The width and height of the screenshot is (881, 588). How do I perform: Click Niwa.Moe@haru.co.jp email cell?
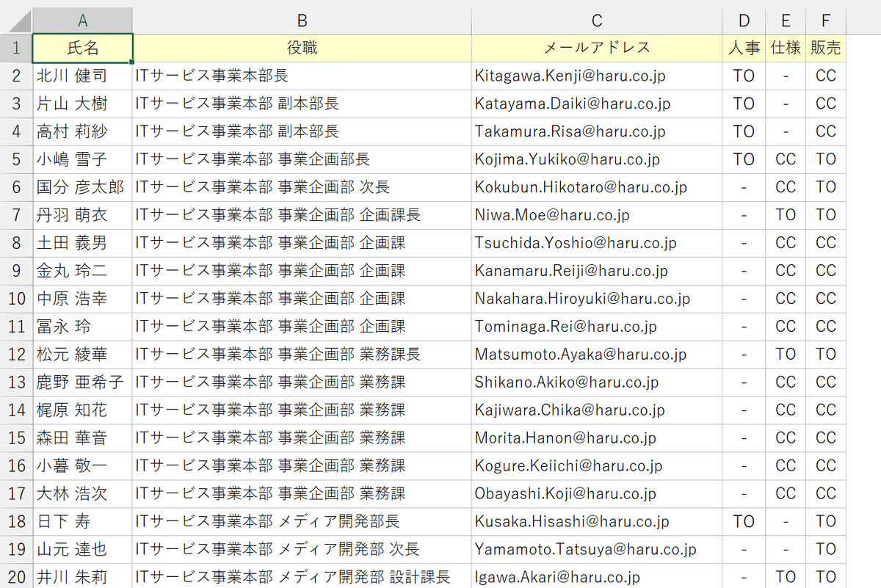tap(597, 215)
